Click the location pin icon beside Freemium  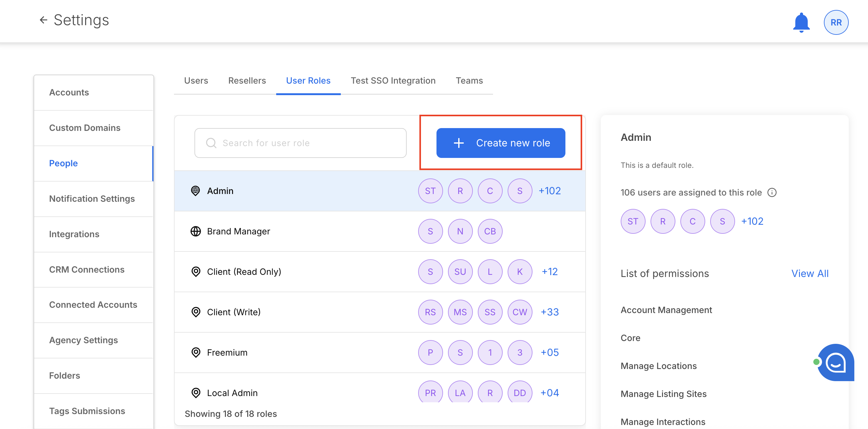[x=195, y=353]
